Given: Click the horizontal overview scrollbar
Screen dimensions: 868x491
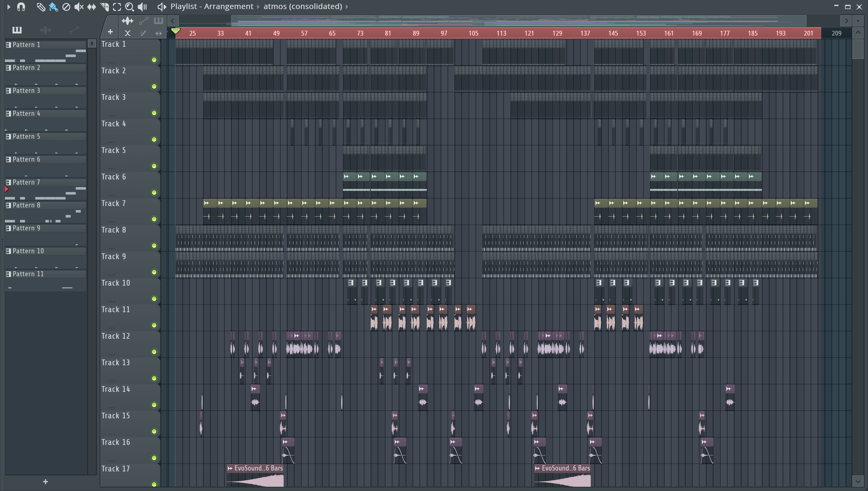Looking at the screenshot, I should point(519,21).
